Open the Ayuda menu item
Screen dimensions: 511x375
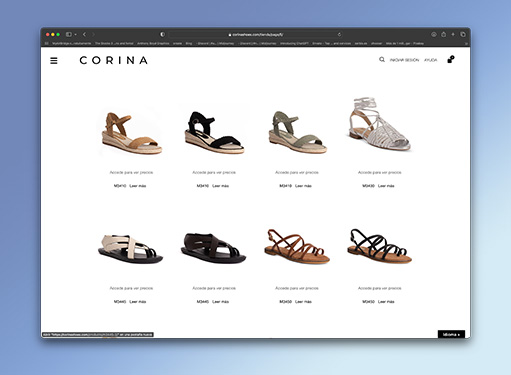tap(430, 60)
